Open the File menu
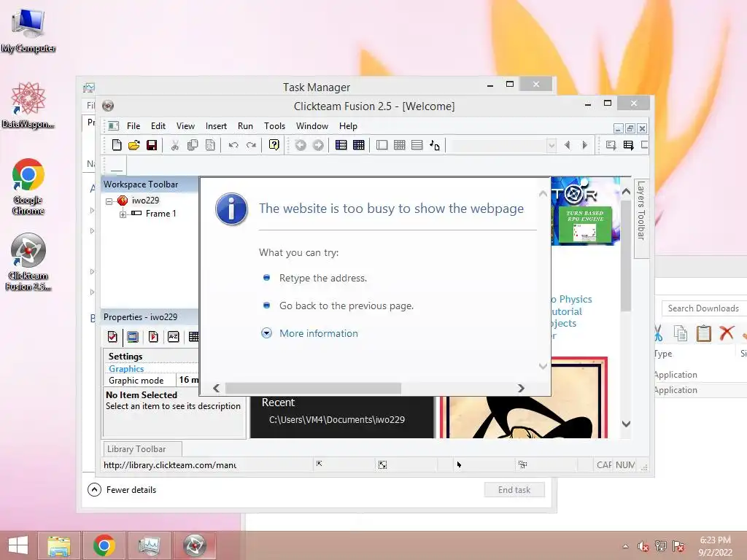 [x=133, y=125]
